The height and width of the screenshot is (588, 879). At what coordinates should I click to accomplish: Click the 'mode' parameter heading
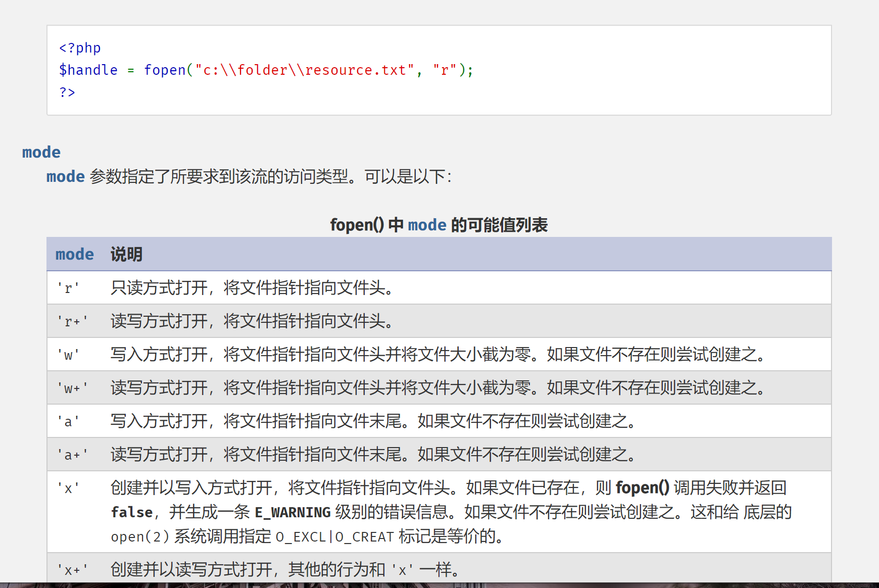tap(41, 152)
